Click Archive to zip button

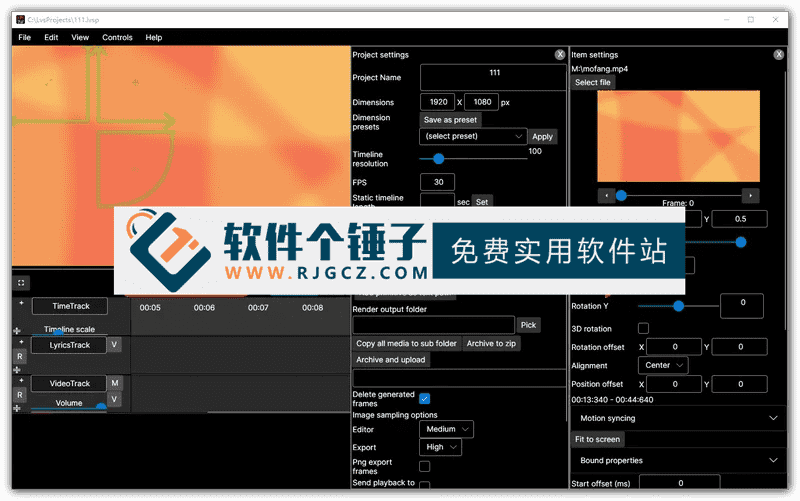[x=491, y=343]
